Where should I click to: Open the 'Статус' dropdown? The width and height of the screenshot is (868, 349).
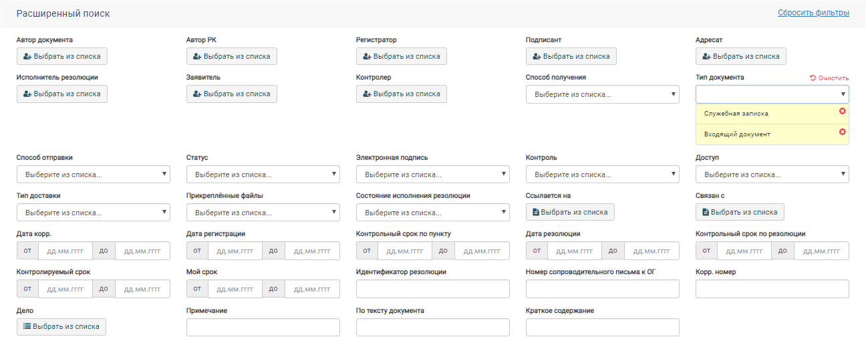point(263,175)
